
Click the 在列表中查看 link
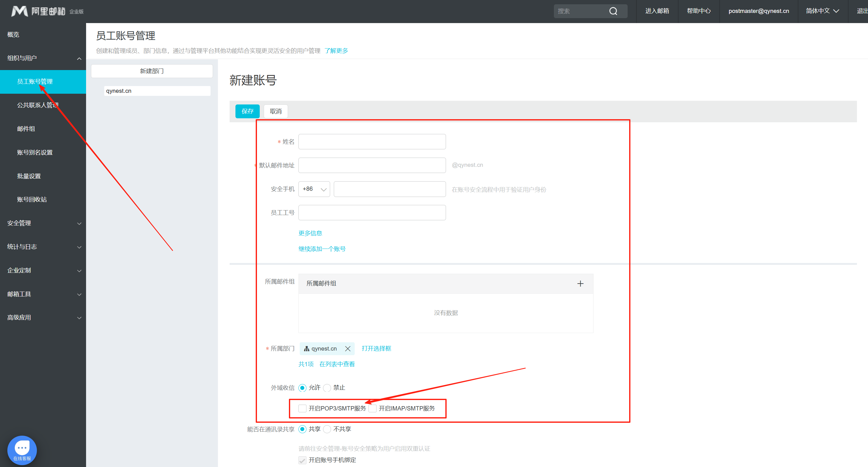point(337,364)
